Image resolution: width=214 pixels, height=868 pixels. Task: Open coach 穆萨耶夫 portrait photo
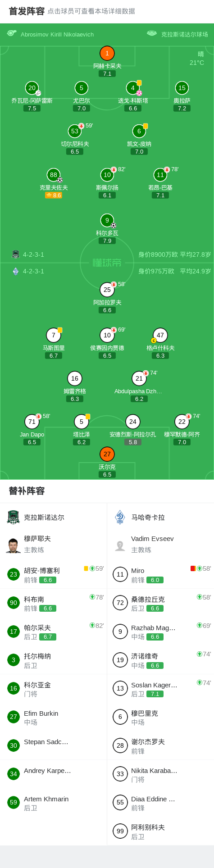pos(14,545)
